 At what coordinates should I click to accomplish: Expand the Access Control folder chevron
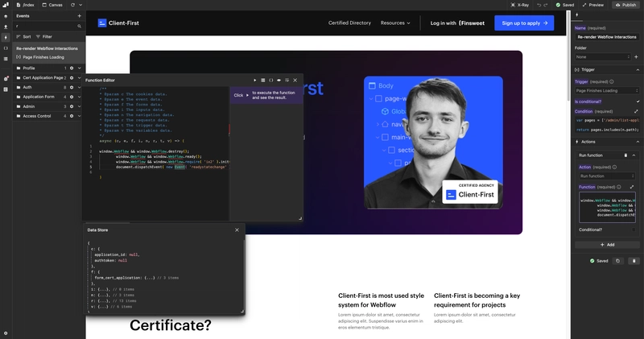(79, 116)
